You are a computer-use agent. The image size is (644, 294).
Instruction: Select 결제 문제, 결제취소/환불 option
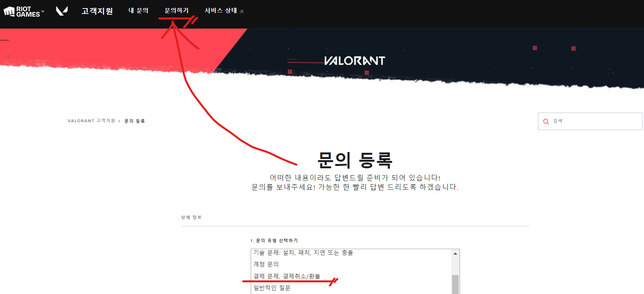(351, 276)
